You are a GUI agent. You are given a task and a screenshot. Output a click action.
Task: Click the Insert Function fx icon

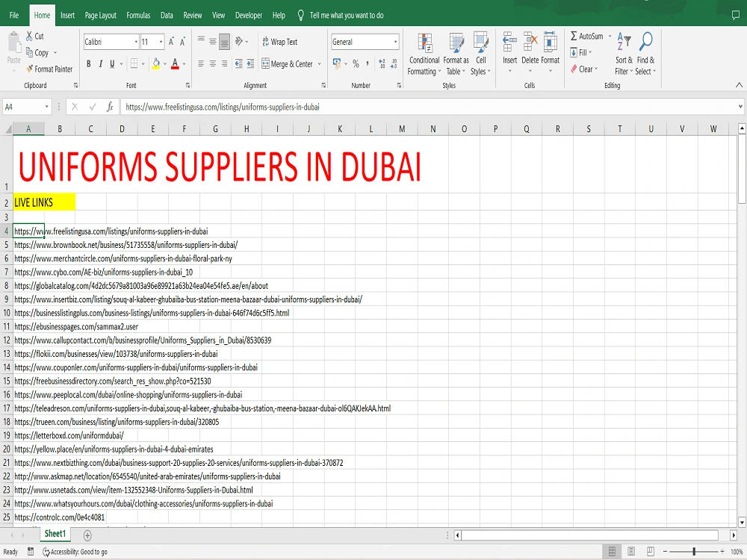click(110, 107)
